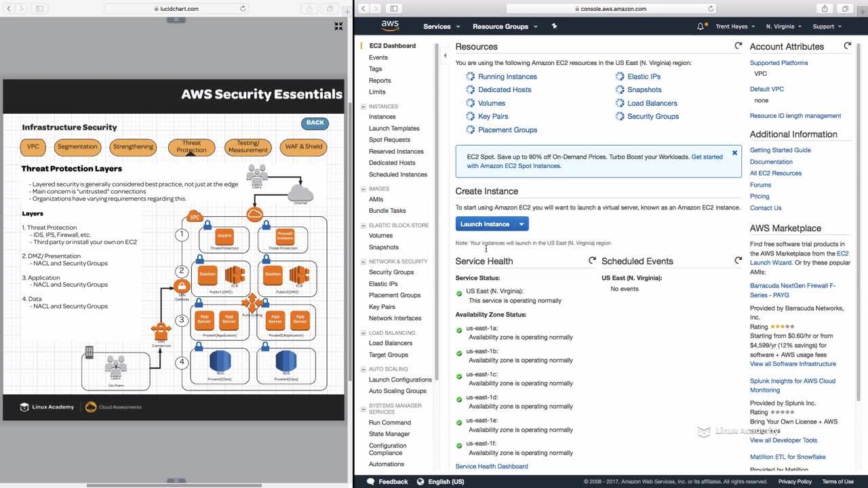
Task: Click the Feedback speech bubble icon
Action: point(370,482)
